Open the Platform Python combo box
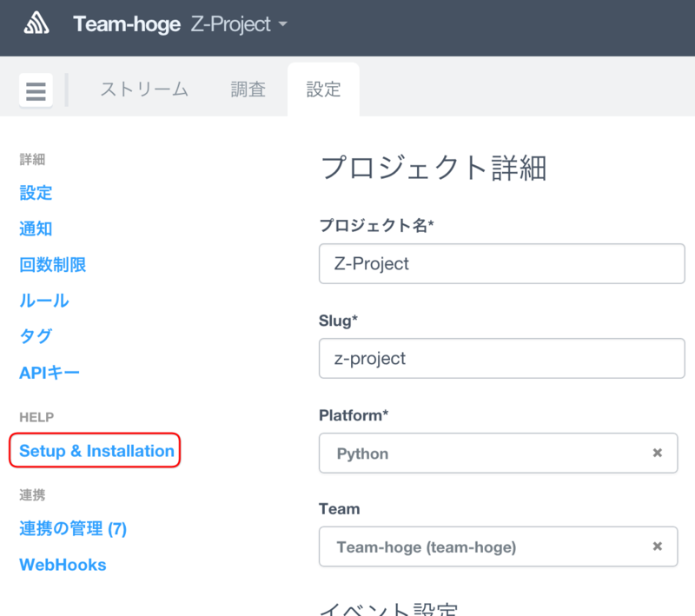The width and height of the screenshot is (695, 616). 498,453
